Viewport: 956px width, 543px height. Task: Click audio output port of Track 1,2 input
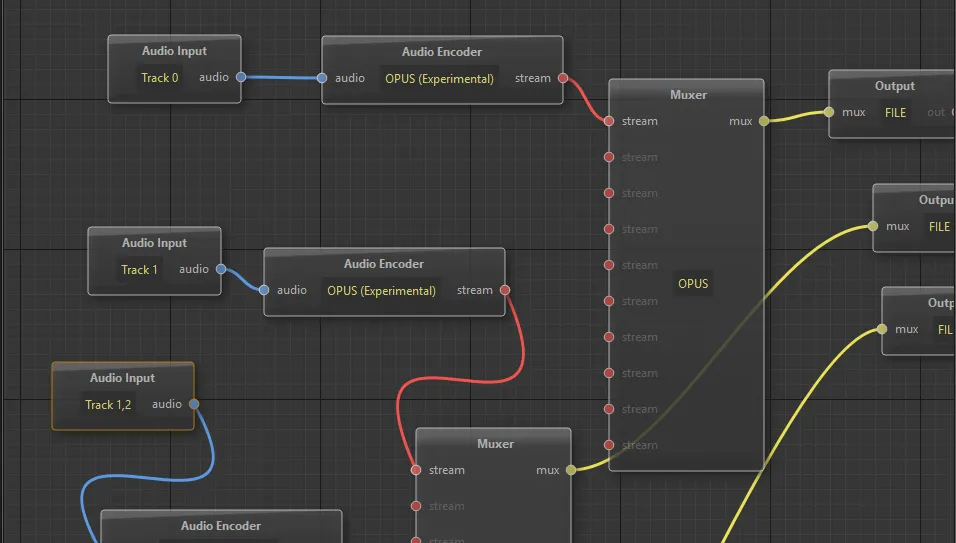click(193, 404)
